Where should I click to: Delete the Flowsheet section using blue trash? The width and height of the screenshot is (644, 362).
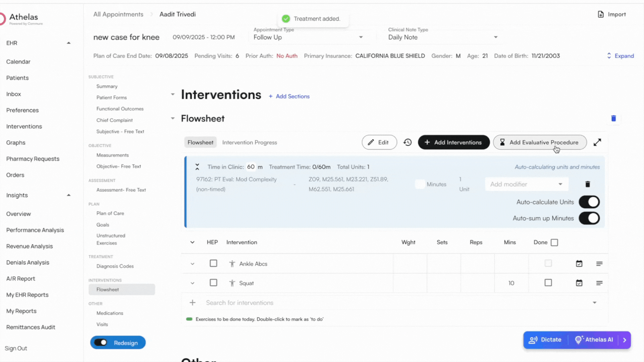click(613, 118)
